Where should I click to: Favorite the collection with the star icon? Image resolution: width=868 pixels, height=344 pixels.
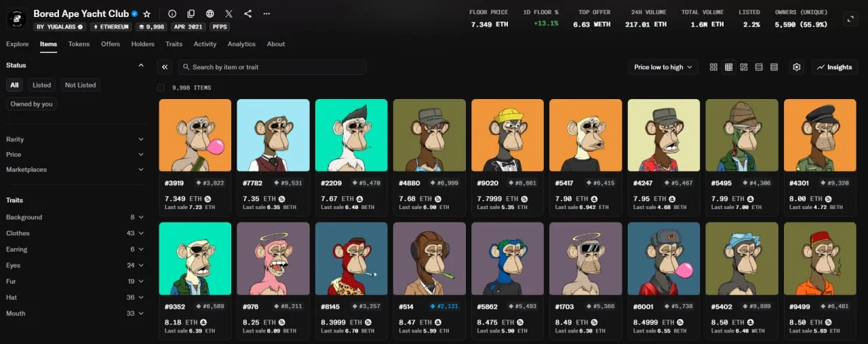click(x=147, y=14)
